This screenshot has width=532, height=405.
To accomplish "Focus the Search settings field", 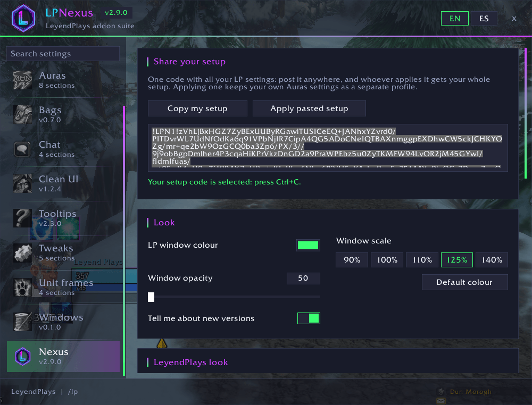I will tap(63, 54).
